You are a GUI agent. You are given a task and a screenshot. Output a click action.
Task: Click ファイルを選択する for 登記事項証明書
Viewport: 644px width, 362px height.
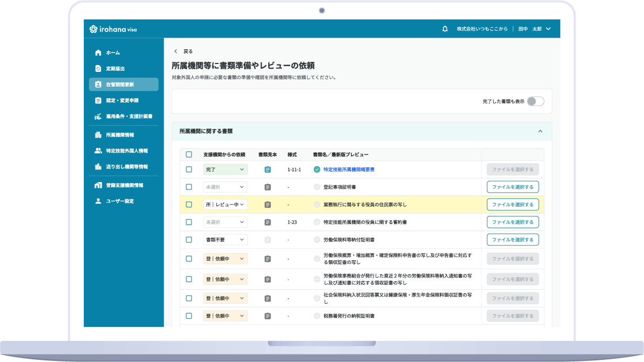(512, 187)
